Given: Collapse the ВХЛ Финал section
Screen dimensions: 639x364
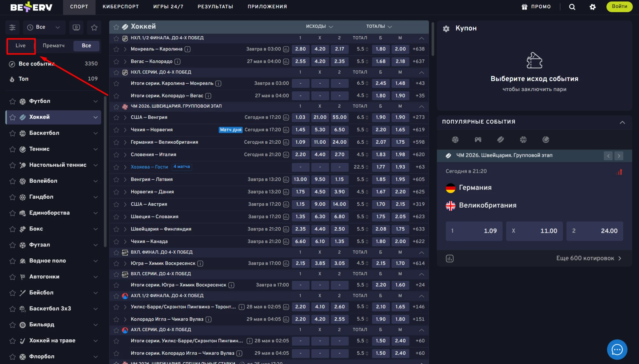Looking at the screenshot, I should tap(422, 253).
